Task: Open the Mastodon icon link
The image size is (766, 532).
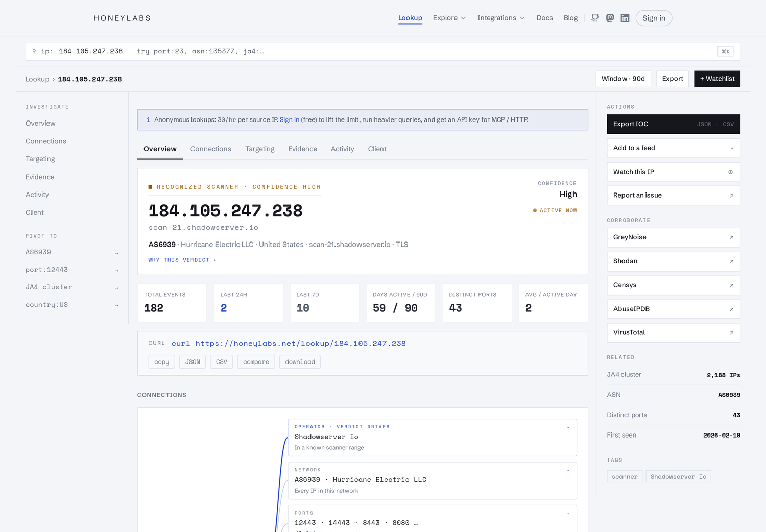Action: [610, 18]
